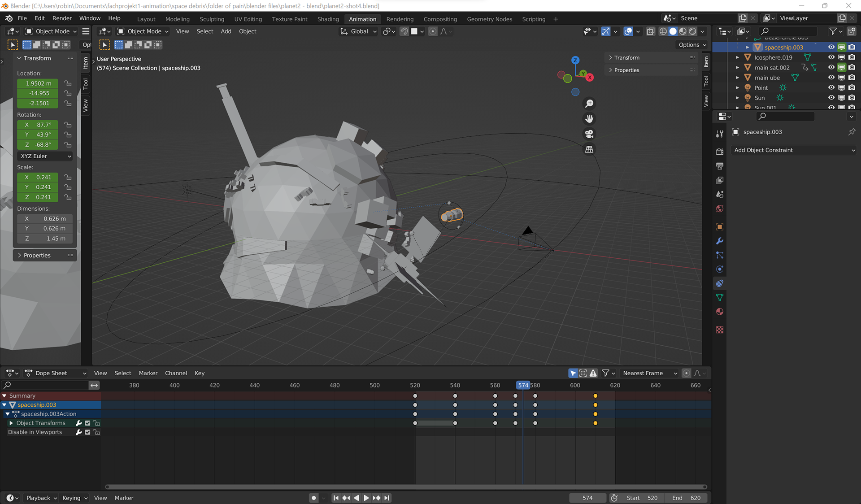
Task: Open the Material properties icon
Action: click(x=720, y=312)
